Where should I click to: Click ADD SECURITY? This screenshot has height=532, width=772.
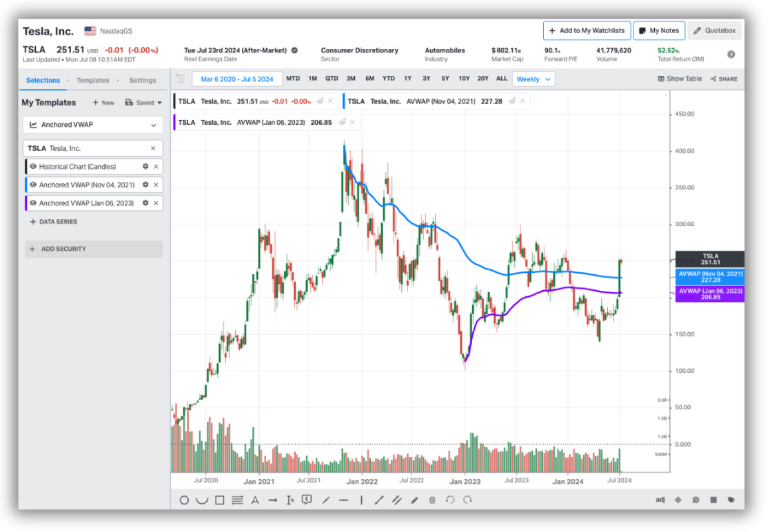pyautogui.click(x=94, y=249)
